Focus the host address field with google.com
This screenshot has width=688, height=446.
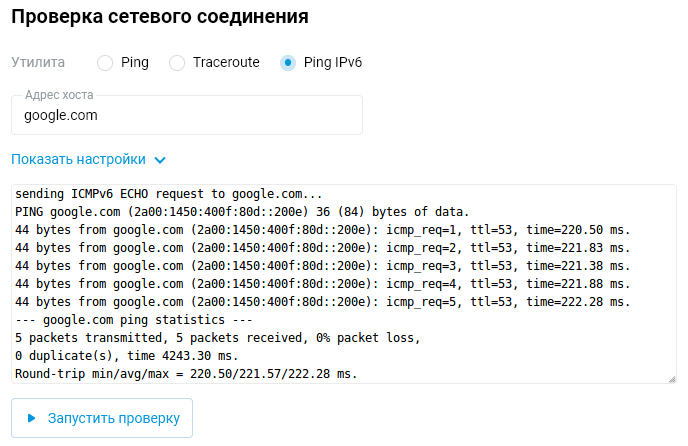point(186,115)
